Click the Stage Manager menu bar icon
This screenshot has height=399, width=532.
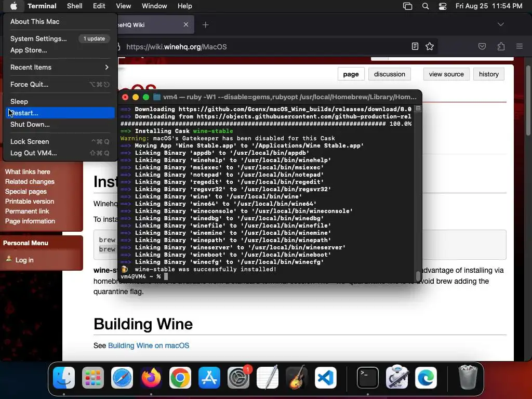(407, 6)
